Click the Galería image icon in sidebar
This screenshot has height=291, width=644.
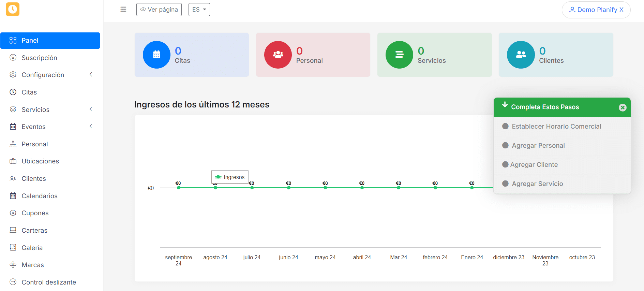click(13, 248)
